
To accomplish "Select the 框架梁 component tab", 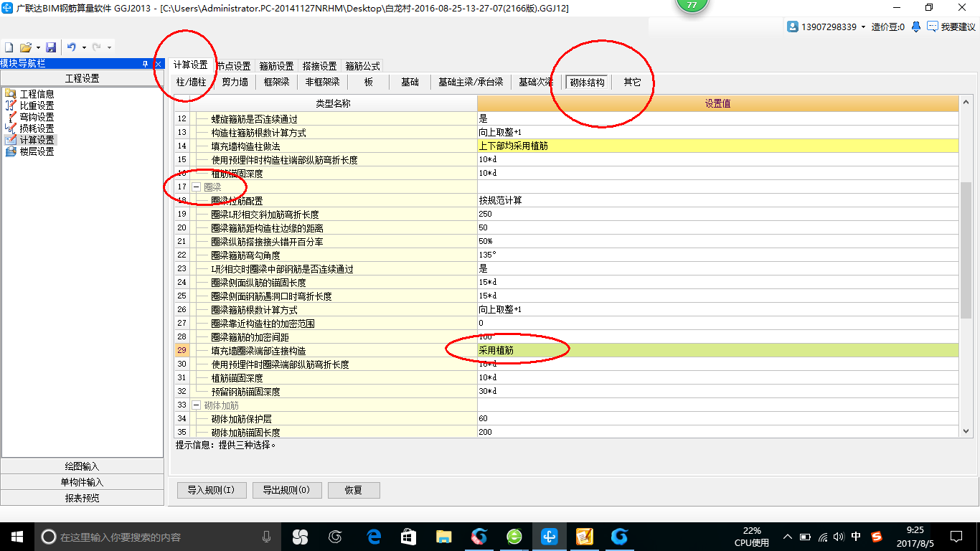I will 276,83.
